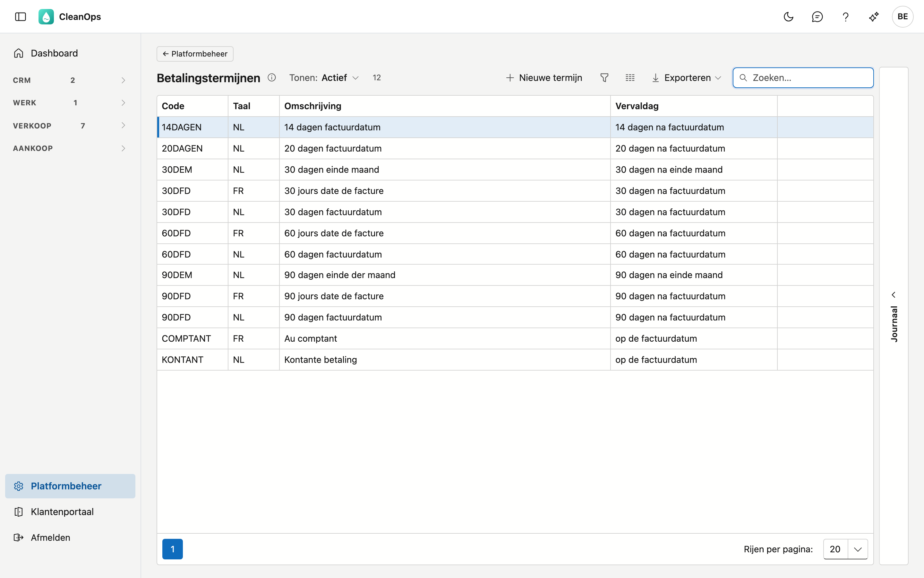The image size is (924, 578).
Task: Click the info icon next to Betalingstermijnen
Action: click(272, 78)
